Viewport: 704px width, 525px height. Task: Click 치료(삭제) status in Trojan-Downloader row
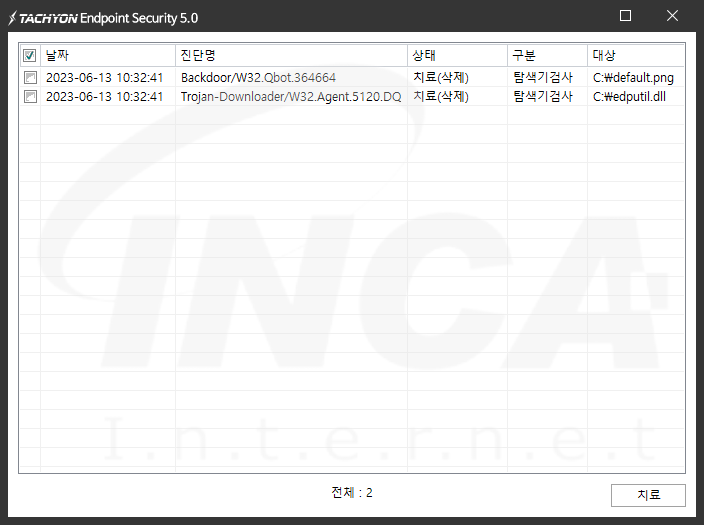(x=441, y=97)
